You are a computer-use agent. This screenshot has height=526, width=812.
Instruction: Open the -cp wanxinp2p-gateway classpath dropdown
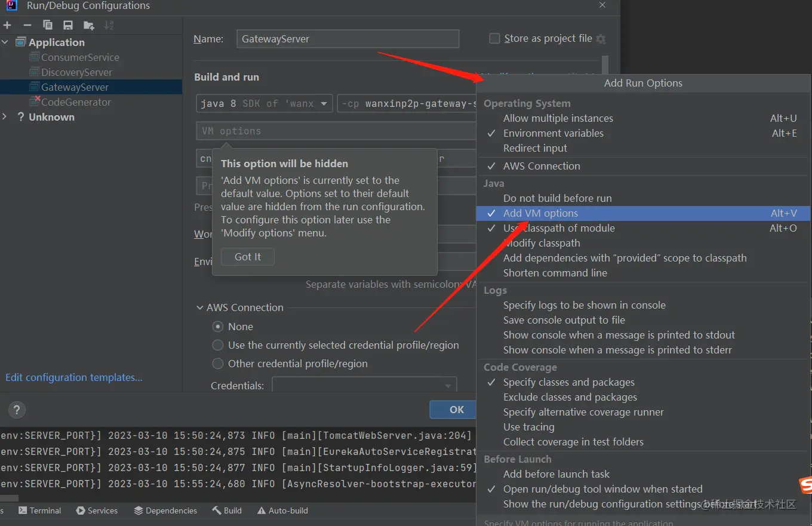coord(407,103)
